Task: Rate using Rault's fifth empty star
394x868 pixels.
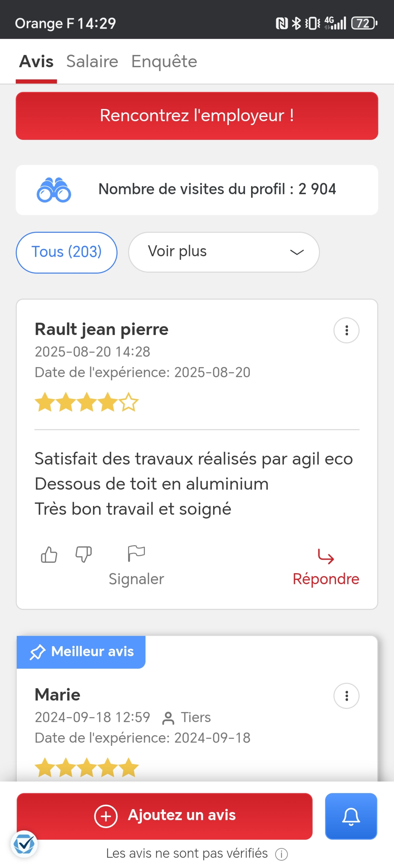Action: (128, 402)
